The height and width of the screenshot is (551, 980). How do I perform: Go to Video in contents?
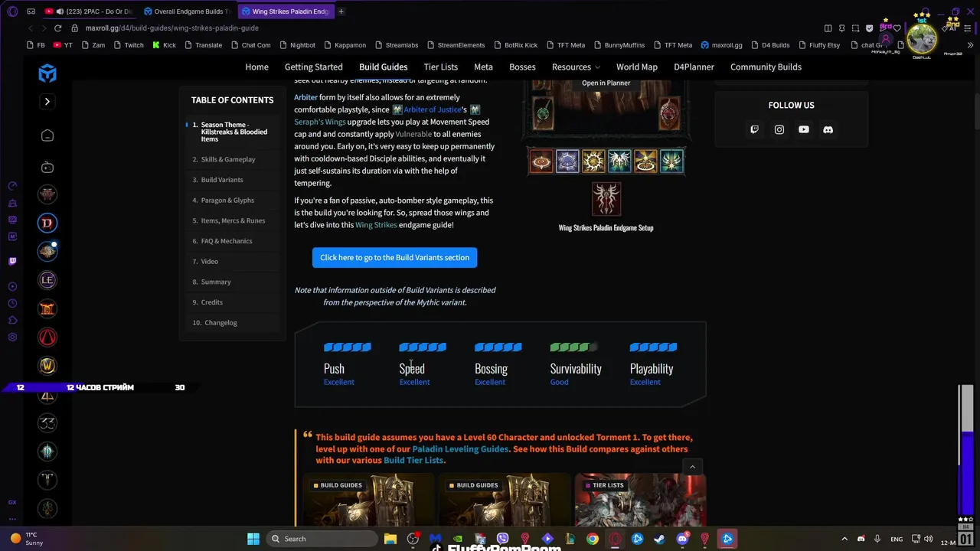click(209, 262)
